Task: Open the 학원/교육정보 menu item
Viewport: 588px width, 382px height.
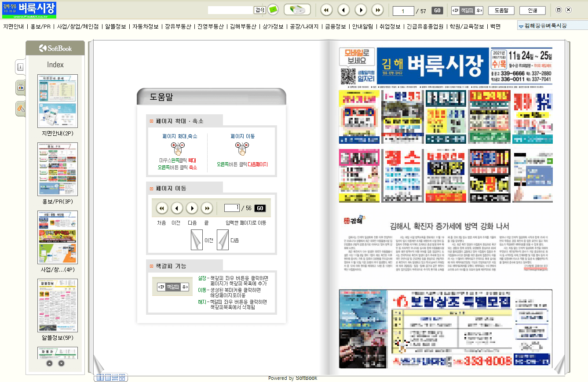Action: (466, 26)
